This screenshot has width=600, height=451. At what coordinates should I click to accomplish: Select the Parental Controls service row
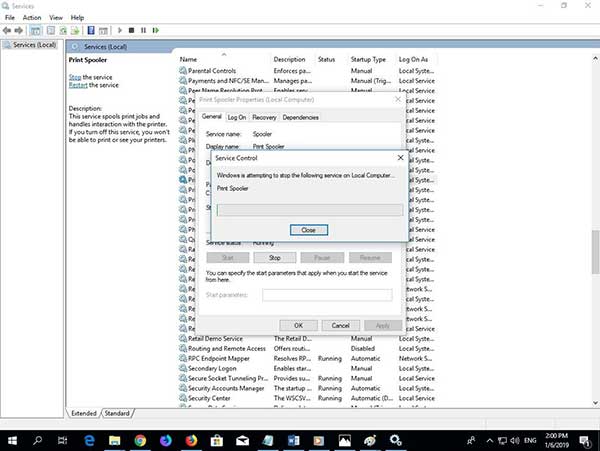point(307,71)
